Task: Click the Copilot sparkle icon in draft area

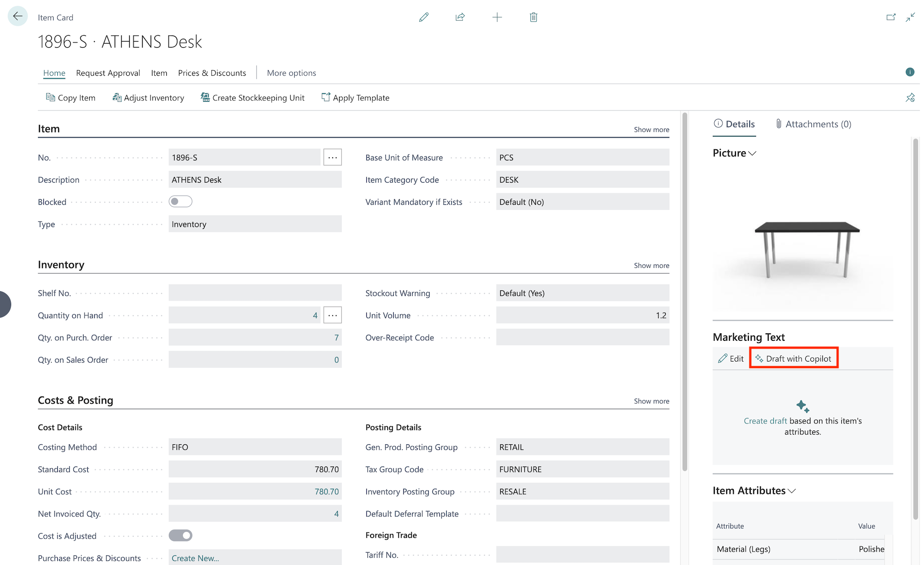Action: [x=803, y=406]
